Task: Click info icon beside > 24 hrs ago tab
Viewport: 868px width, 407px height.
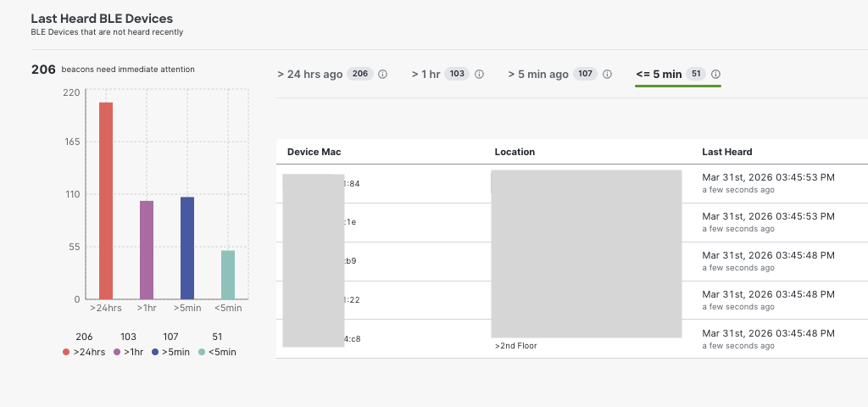Action: point(382,75)
